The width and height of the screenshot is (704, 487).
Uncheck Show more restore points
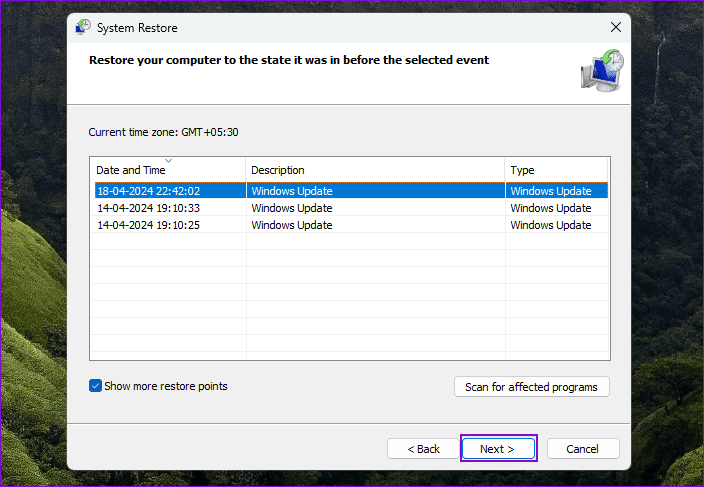click(95, 386)
